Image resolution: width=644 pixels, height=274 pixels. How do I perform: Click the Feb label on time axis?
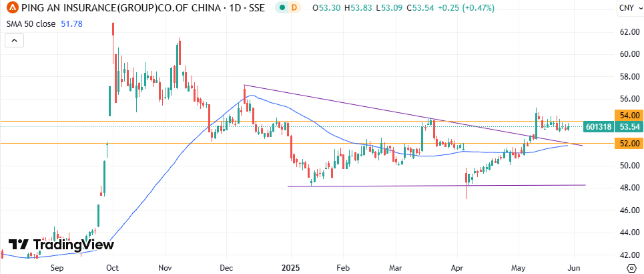[x=344, y=268]
